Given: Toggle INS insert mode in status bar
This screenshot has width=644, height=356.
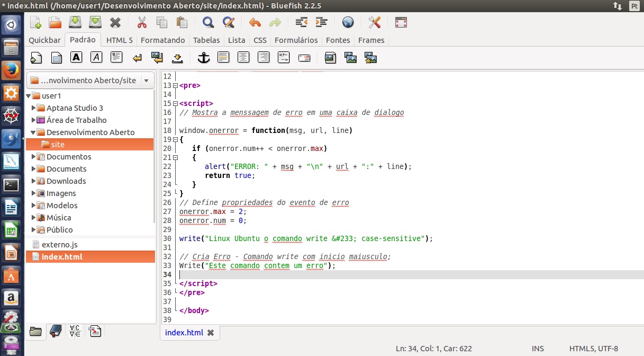Looking at the screenshot, I should (538, 349).
